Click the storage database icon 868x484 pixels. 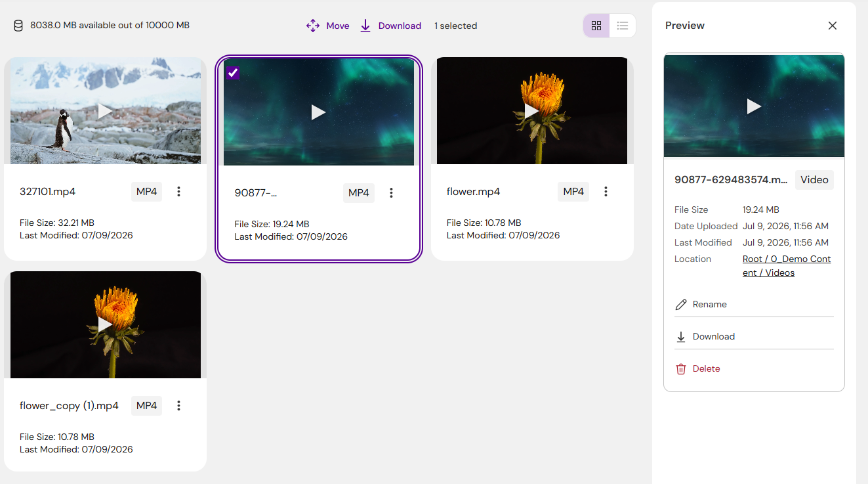point(18,26)
